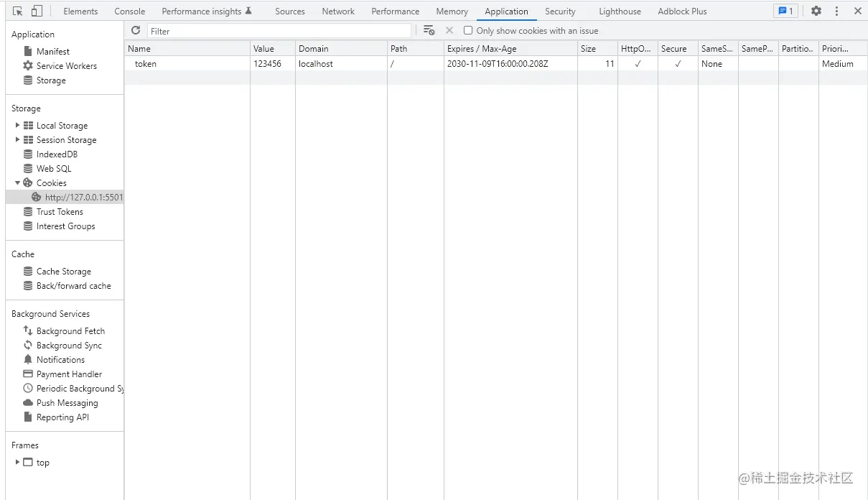Toggle the device toolbar icon
This screenshot has width=868, height=500.
[37, 11]
